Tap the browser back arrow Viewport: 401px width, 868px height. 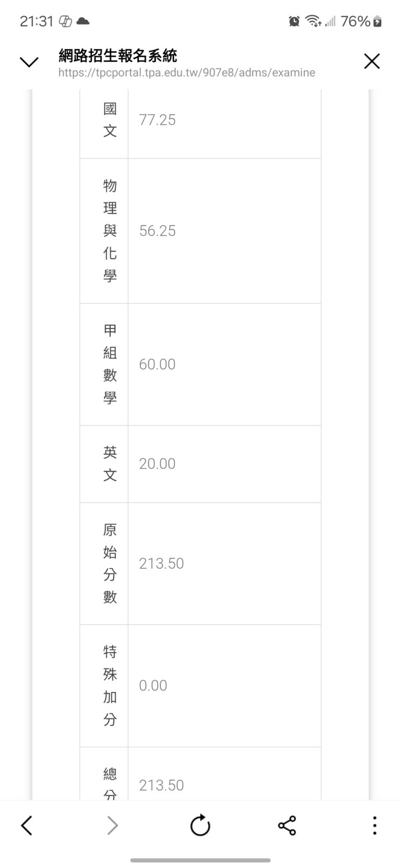(x=27, y=825)
